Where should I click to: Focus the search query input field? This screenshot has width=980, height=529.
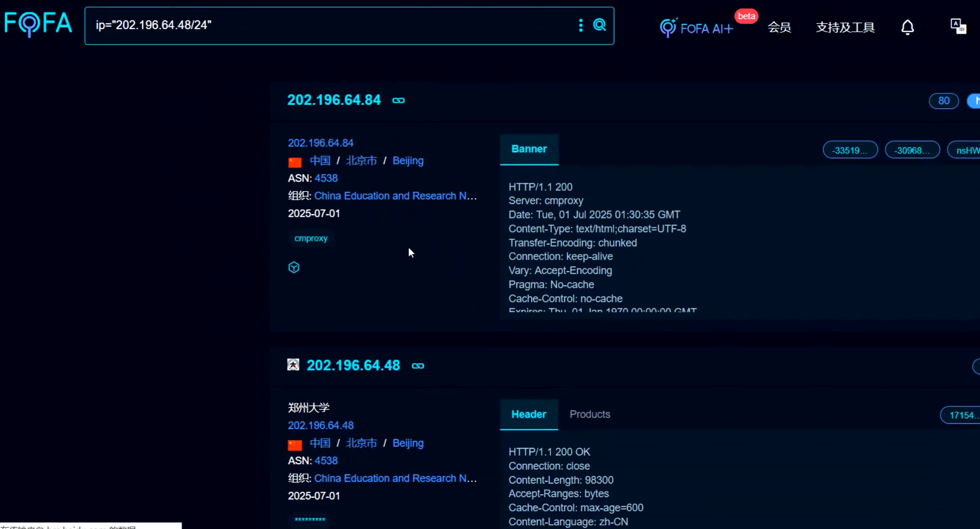[x=330, y=26]
